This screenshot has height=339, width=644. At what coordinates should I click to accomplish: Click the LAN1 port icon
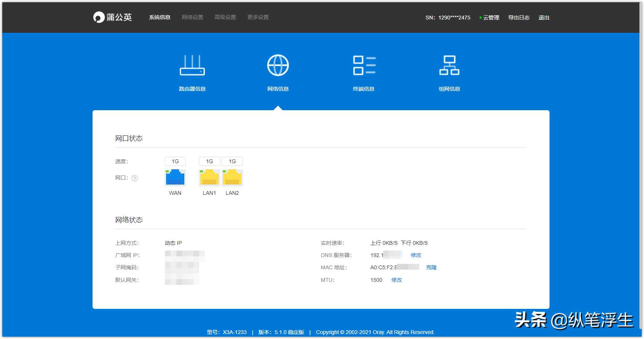(209, 178)
